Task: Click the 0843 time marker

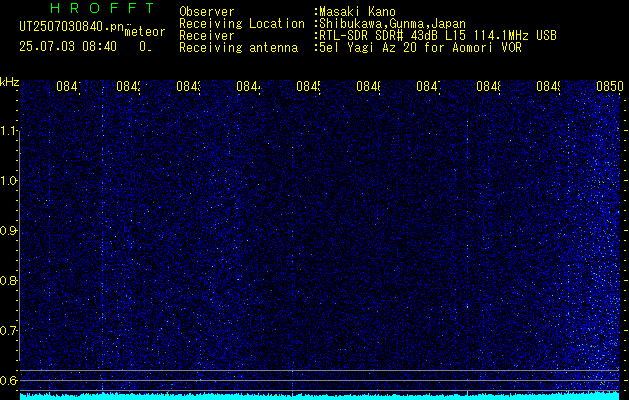Action: [x=189, y=86]
